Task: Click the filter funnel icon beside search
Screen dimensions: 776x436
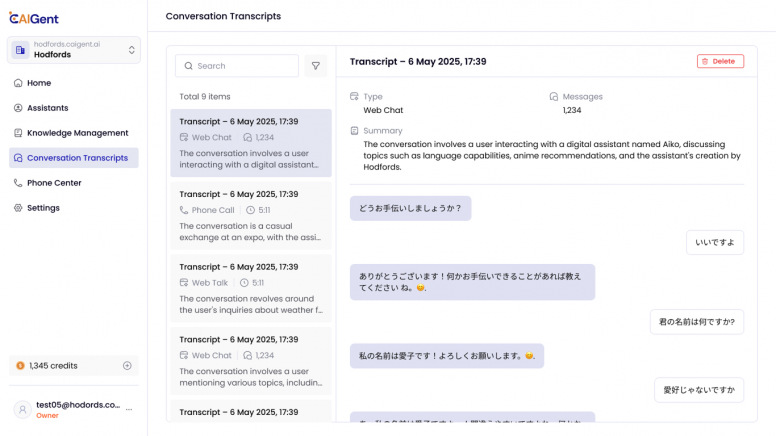Action: pyautogui.click(x=316, y=66)
